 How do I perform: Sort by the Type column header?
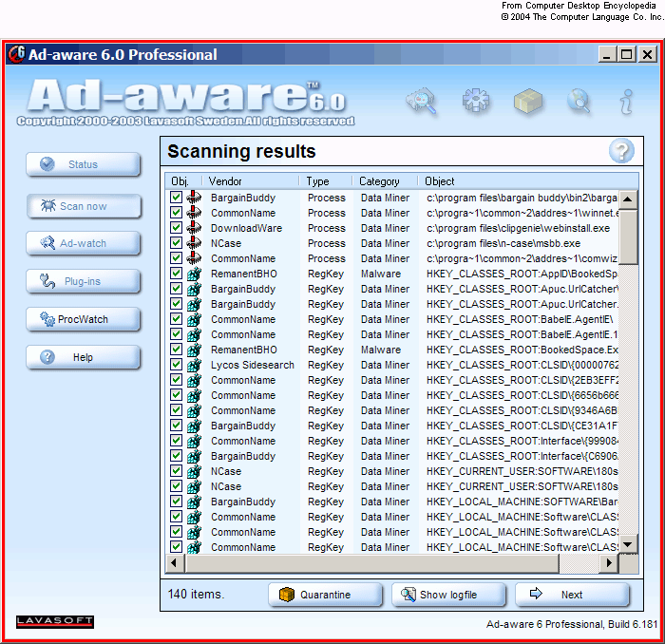coord(326,181)
